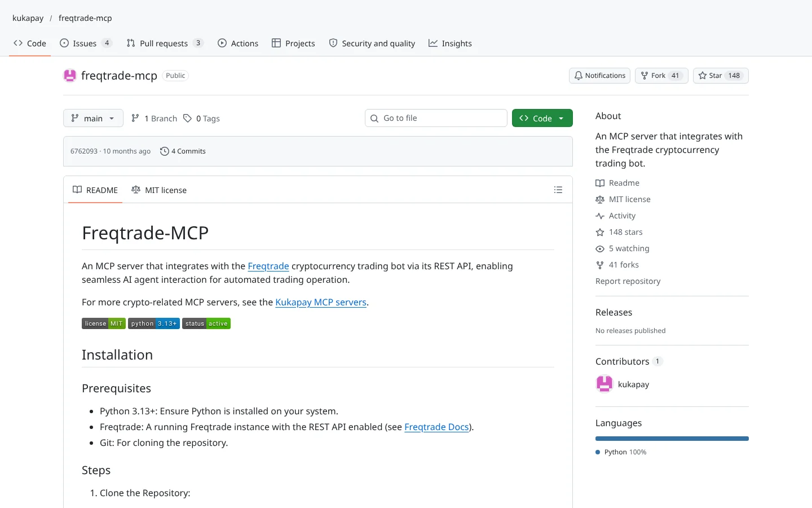View the 4 Commits history link

click(183, 151)
